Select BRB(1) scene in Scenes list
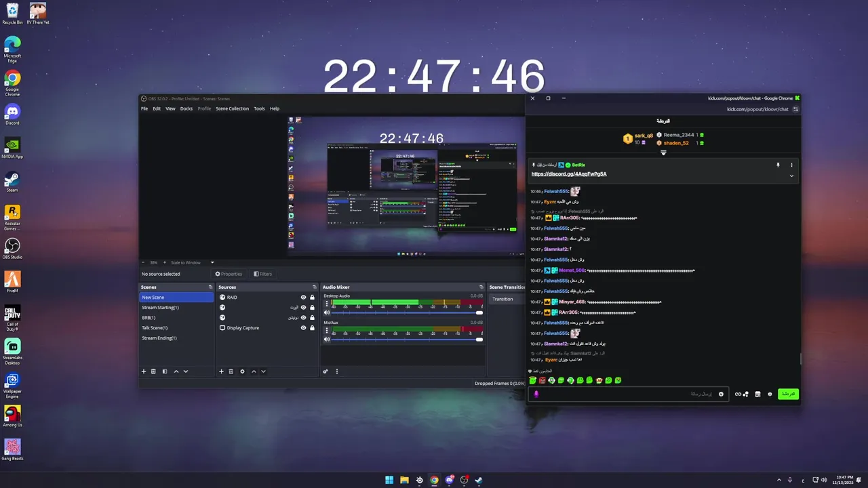The height and width of the screenshot is (488, 868). click(x=176, y=318)
